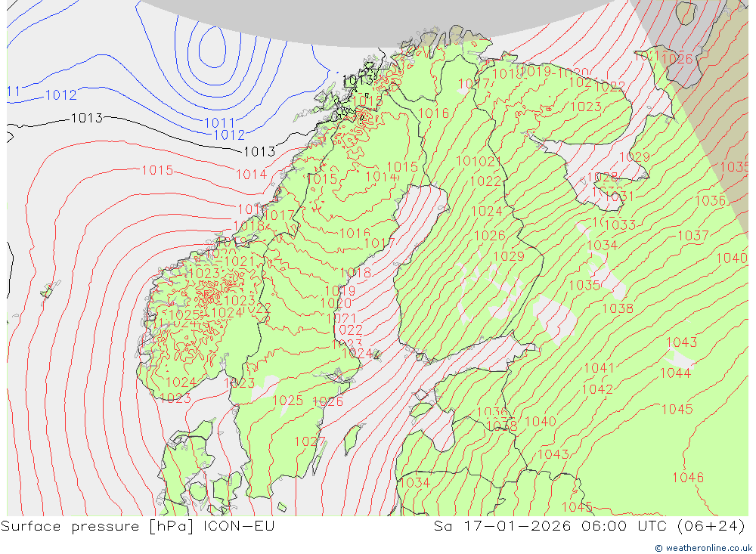Viewport: 756px width, 554px height.
Task: Click the 1044 isobar label
Action: tap(675, 373)
